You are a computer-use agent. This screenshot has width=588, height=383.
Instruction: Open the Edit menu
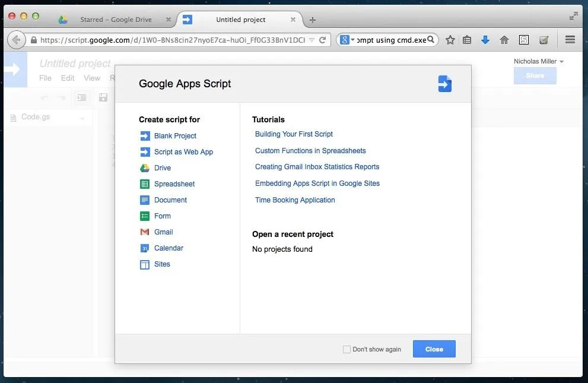pos(68,78)
